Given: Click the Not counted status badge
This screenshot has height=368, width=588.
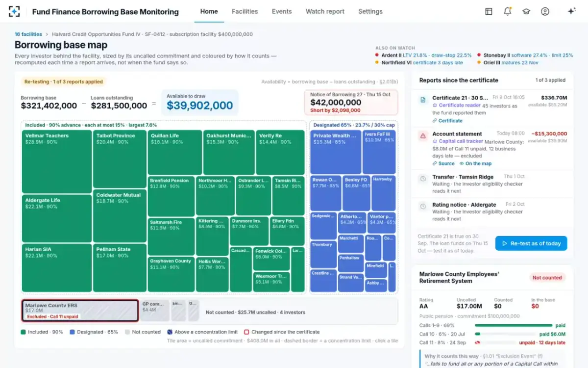Looking at the screenshot, I should click(547, 278).
